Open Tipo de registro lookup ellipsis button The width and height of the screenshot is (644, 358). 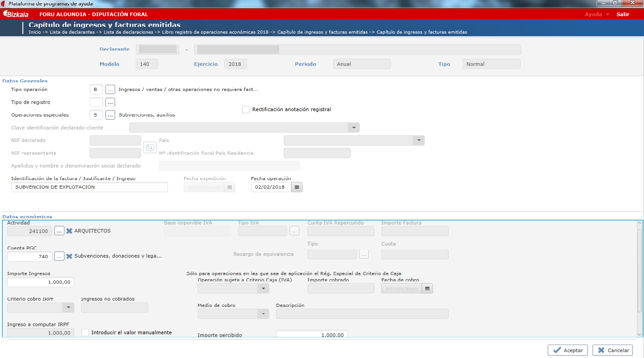[x=110, y=102]
